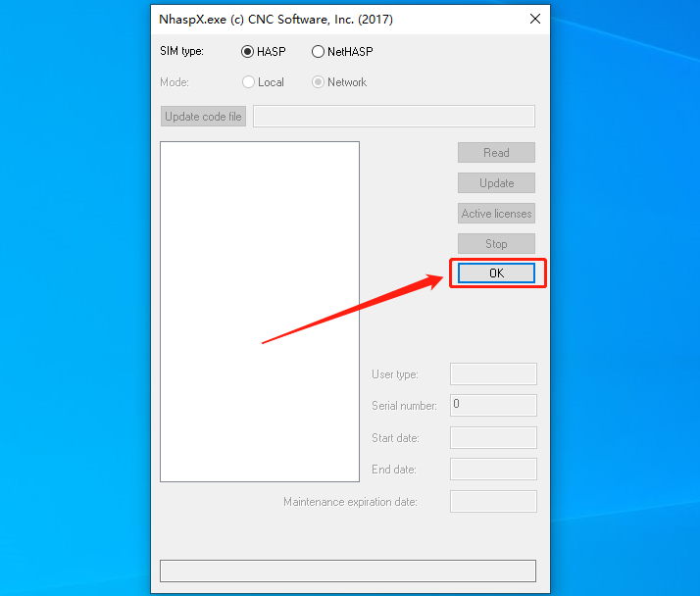700x596 pixels.
Task: Click inside the large white list box
Action: point(260,312)
